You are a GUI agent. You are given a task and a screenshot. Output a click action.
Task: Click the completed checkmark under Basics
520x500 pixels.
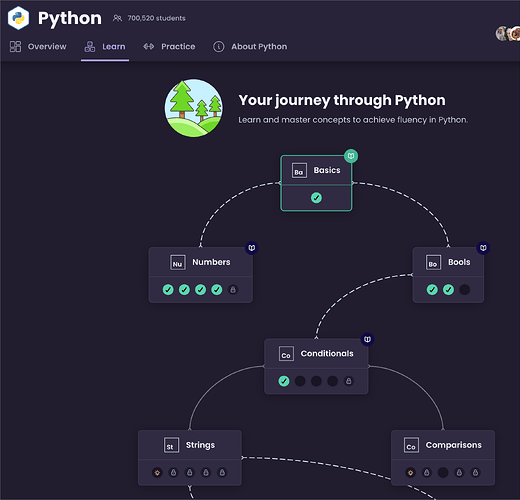(x=316, y=198)
